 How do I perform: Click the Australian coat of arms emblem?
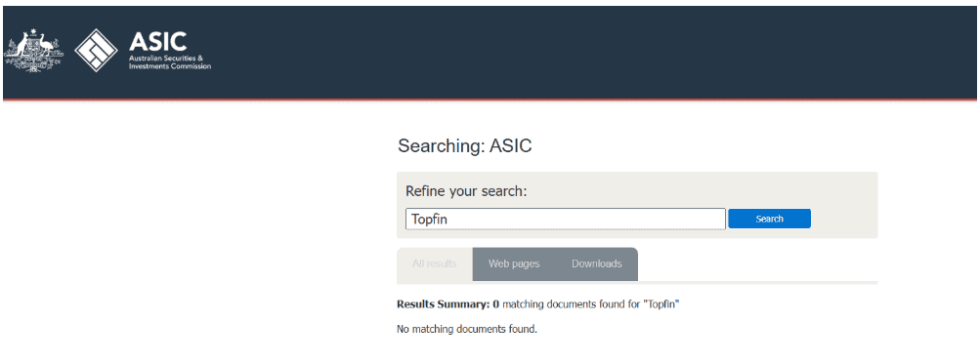point(34,51)
